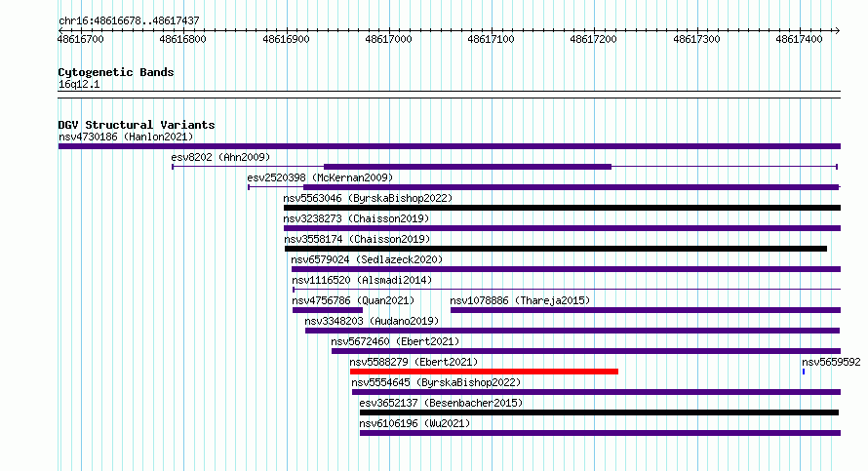Click the Cytogenetic Bands track title
Image resolution: width=868 pixels, height=471 pixels.
coord(116,72)
